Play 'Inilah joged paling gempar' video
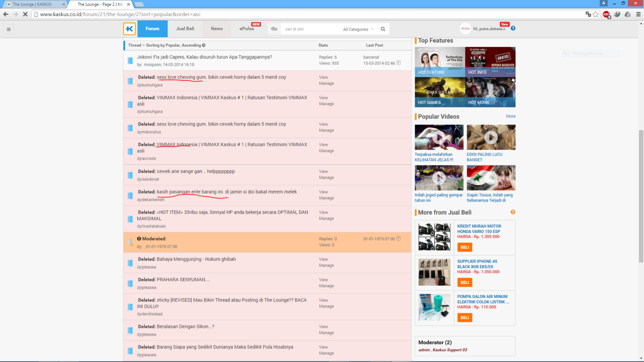 click(x=439, y=178)
